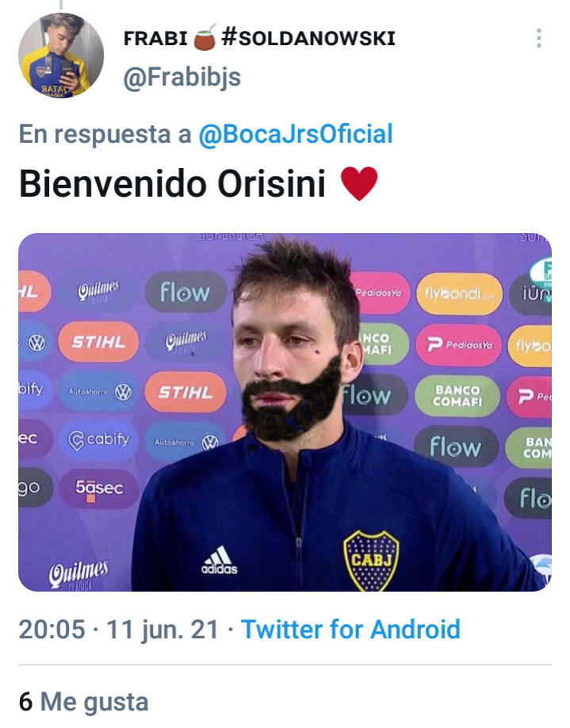
Task: Open the FRABI display name profile
Action: tap(155, 38)
